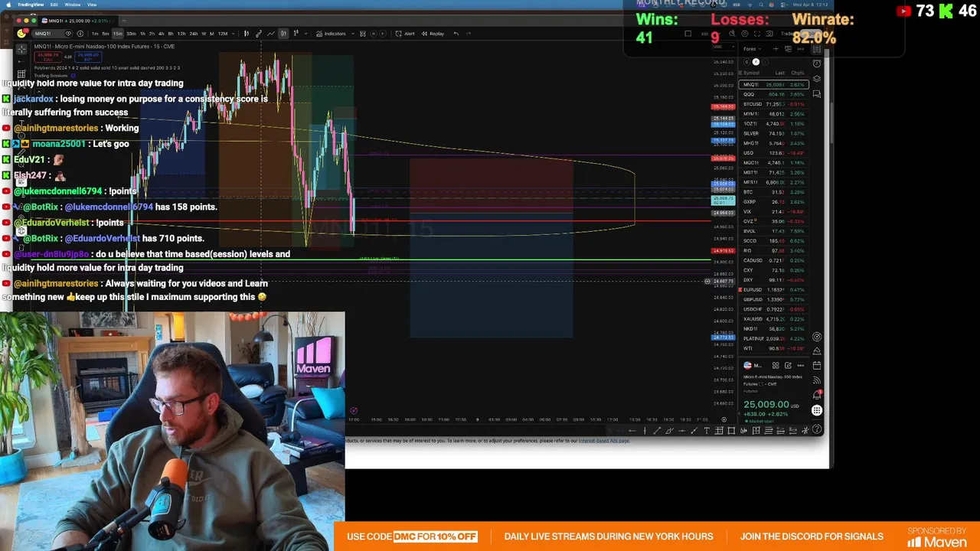The height and width of the screenshot is (551, 980).
Task: Select WTI in the watchlist
Action: coord(774,348)
